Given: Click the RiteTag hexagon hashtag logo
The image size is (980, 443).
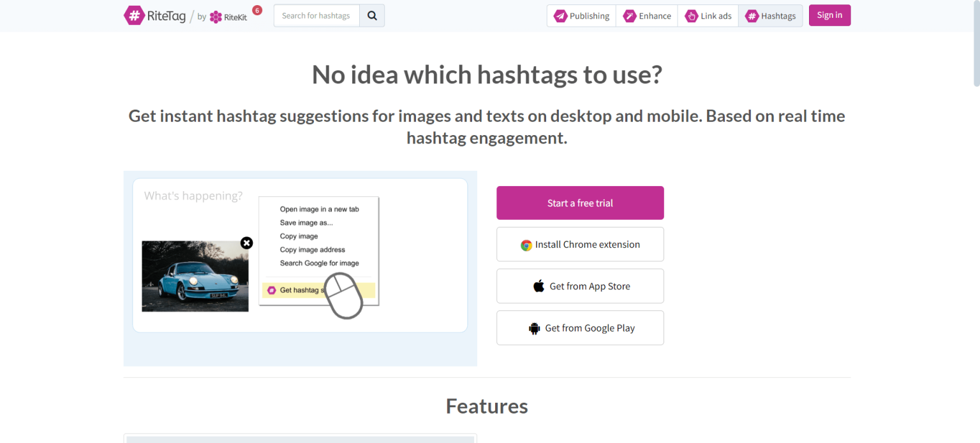Looking at the screenshot, I should click(x=133, y=15).
